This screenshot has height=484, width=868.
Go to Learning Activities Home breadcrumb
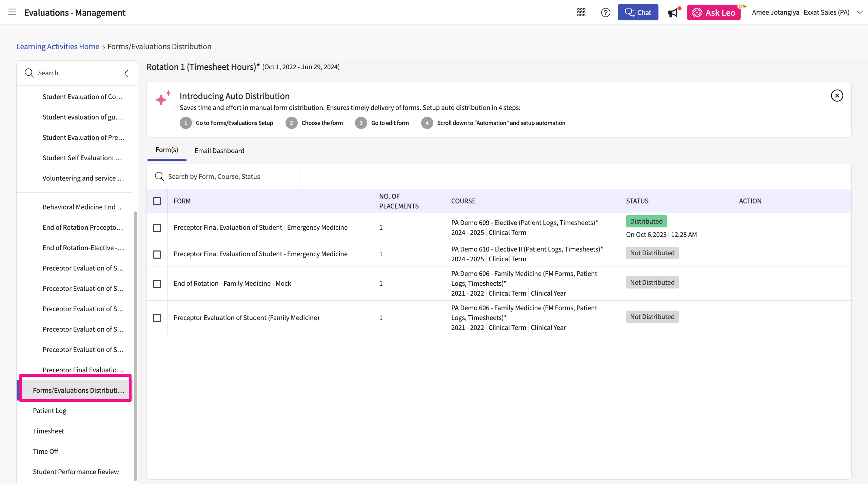pyautogui.click(x=58, y=46)
